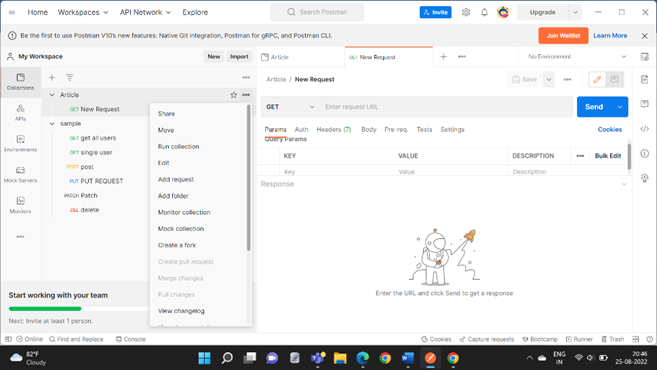Click the Import button
657x370 pixels.
point(239,57)
